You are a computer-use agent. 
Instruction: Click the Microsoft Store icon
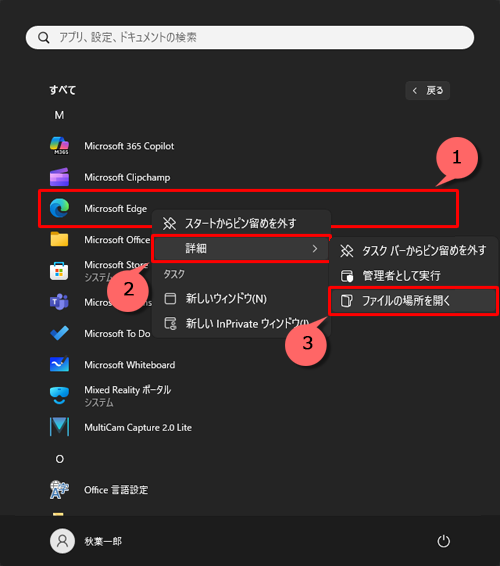coord(59,271)
